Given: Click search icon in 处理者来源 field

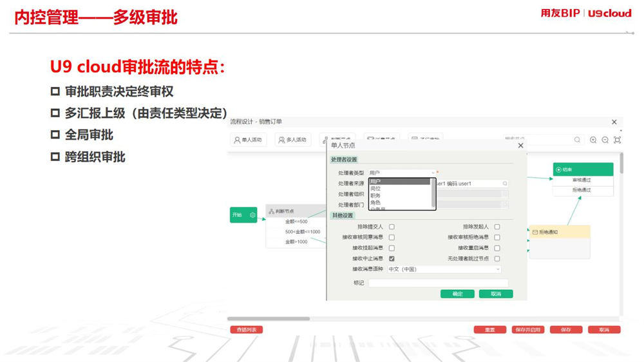Looking at the screenshot, I should pos(505,184).
